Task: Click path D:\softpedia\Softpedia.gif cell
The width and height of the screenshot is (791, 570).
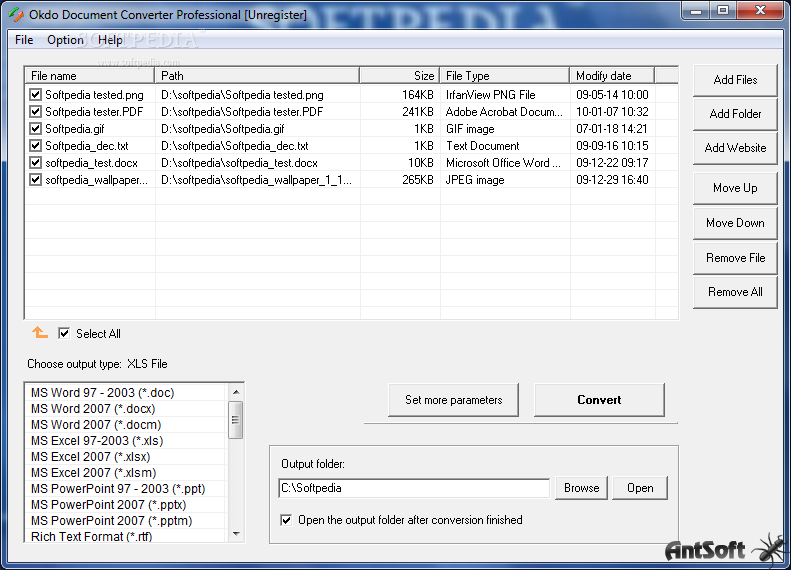Action: tap(222, 129)
